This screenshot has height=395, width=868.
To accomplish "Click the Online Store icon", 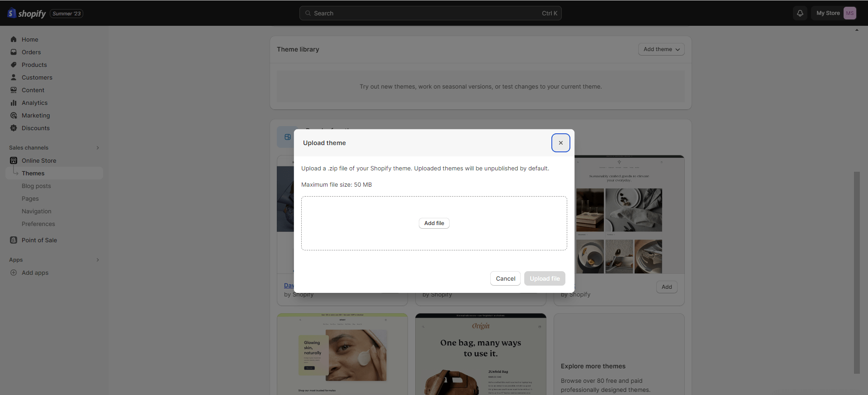I will [14, 160].
